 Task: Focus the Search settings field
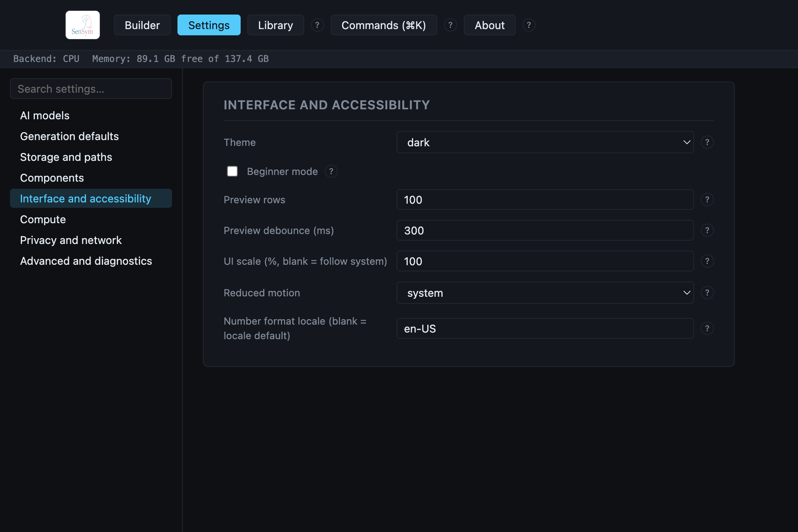(x=91, y=89)
